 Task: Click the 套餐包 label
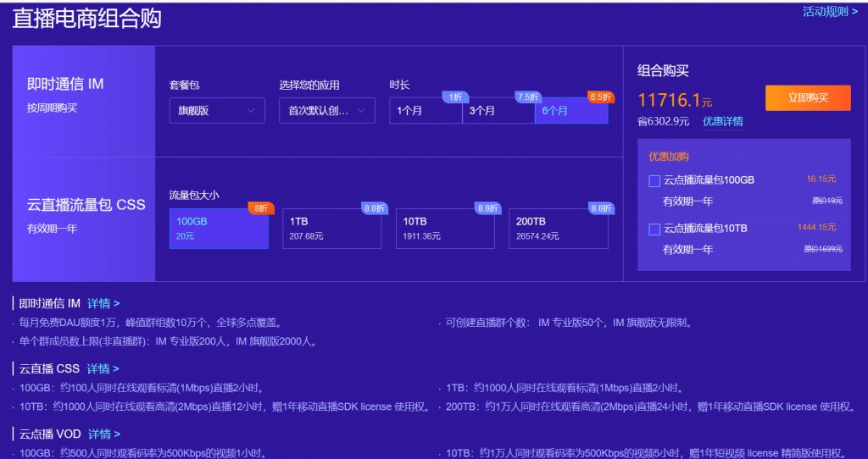pos(184,86)
